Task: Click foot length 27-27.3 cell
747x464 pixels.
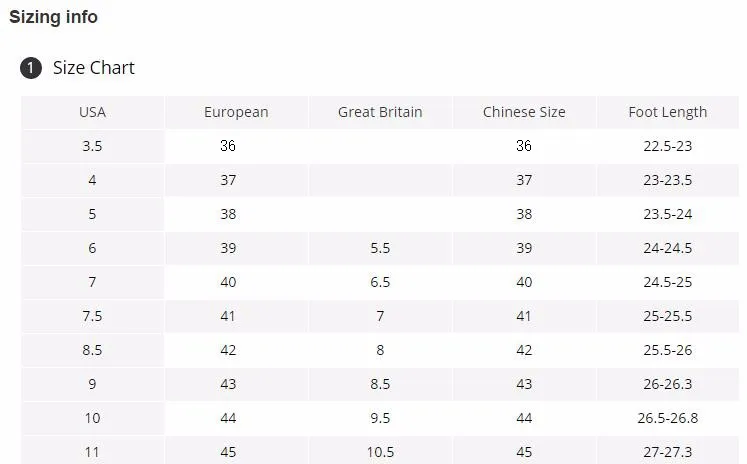Action: tap(668, 452)
